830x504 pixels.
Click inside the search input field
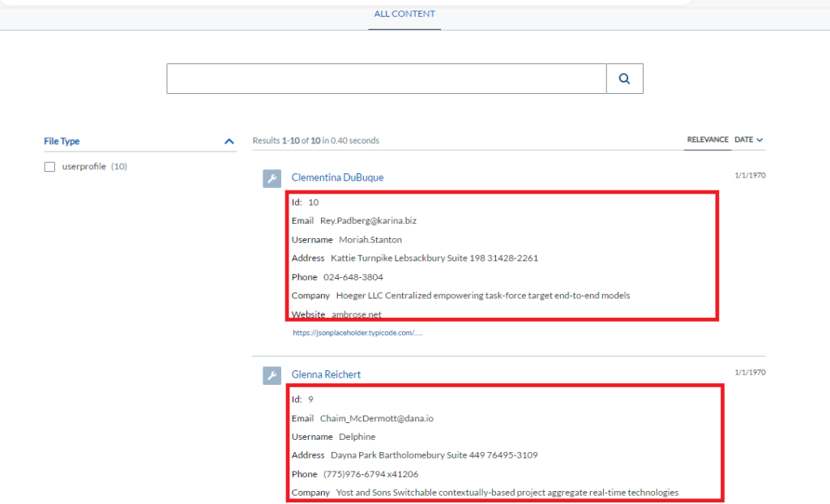click(x=386, y=78)
